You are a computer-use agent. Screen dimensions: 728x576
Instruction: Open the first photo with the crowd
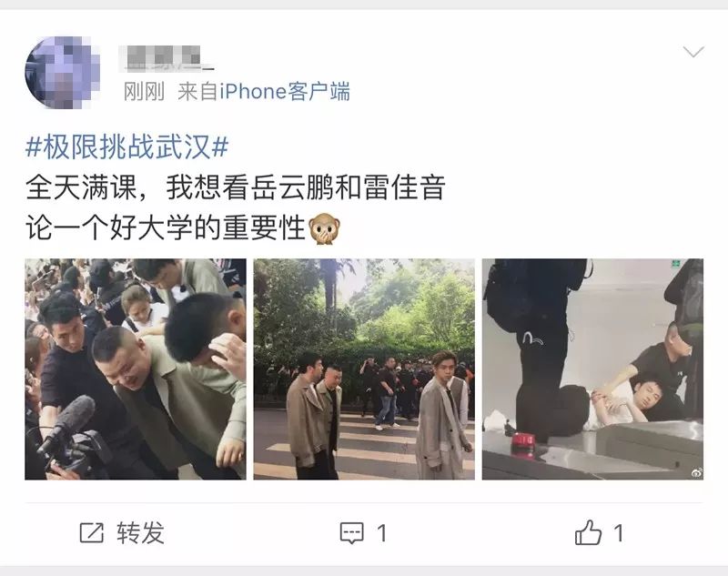pos(135,369)
